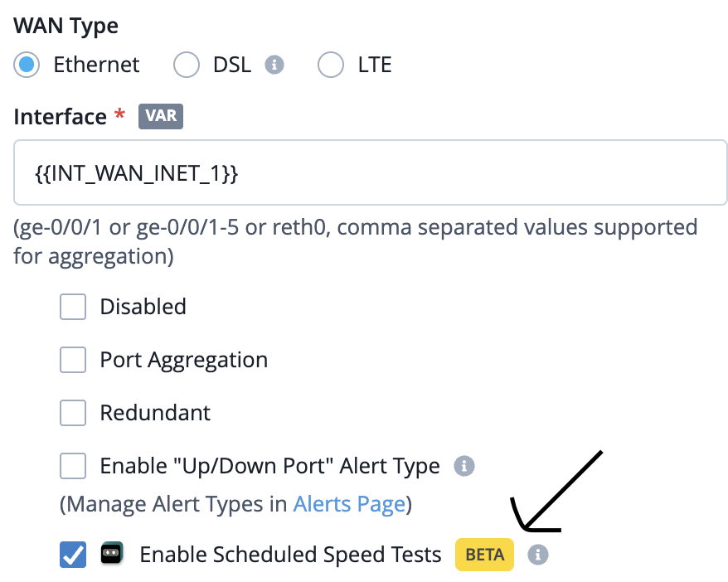Click info icon next to Up/Down Port alert

[464, 465]
